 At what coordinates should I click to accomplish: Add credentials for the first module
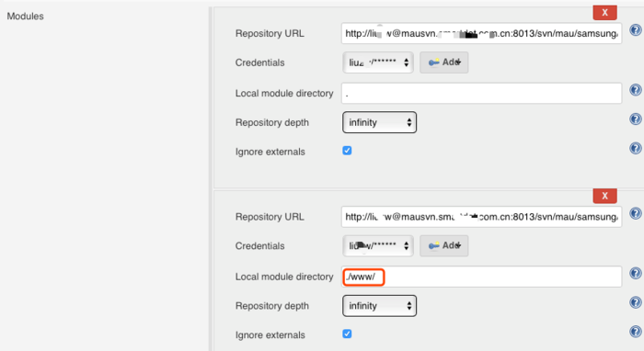point(444,62)
